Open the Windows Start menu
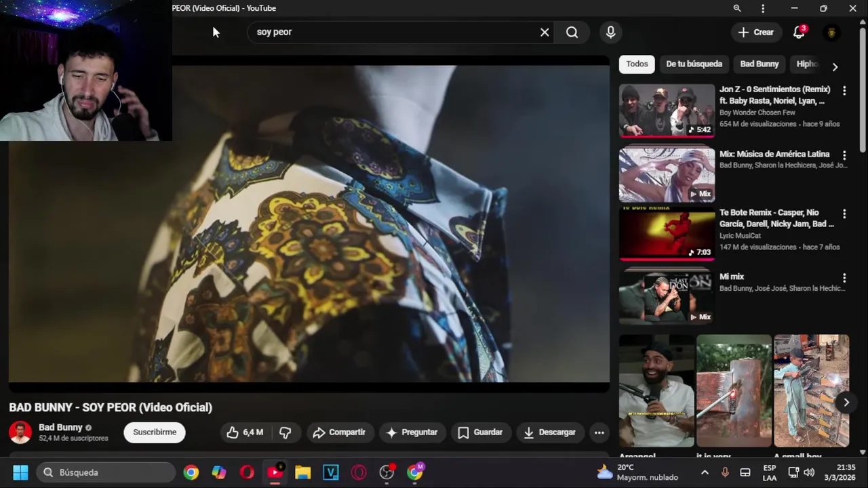The width and height of the screenshot is (868, 488). pos(20,472)
